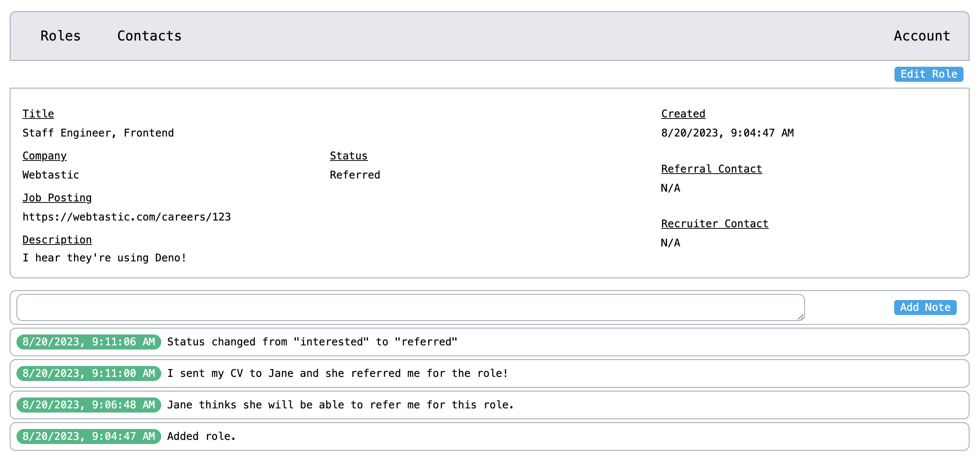
Task: Open the Roles navigation item
Action: [x=60, y=36]
